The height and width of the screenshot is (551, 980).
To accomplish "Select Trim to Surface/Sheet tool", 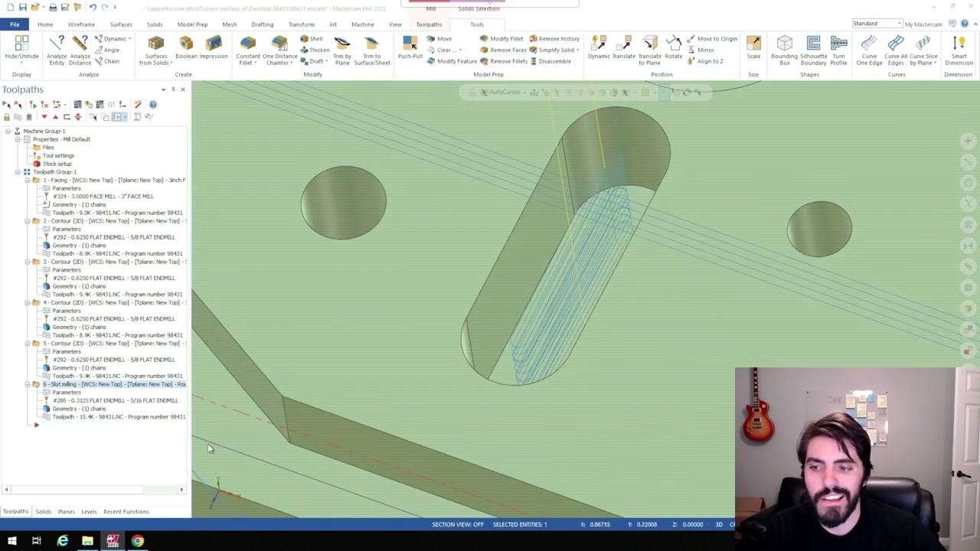I will (372, 51).
